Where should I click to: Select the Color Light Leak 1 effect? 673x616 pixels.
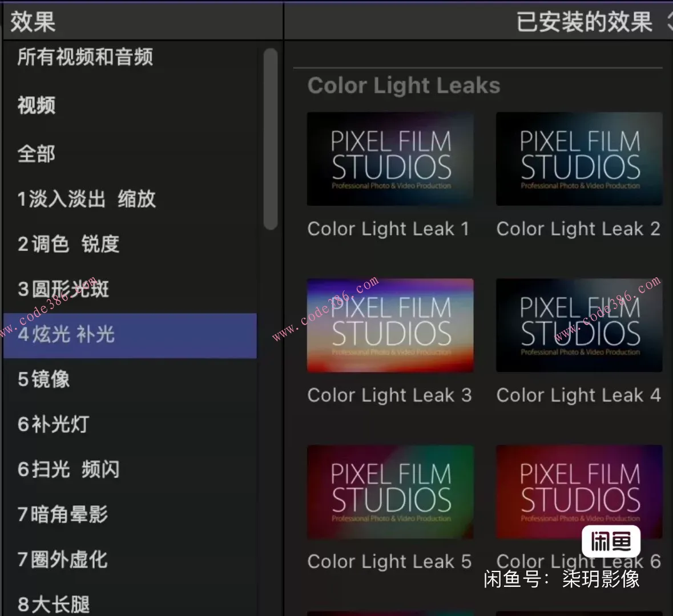tap(390, 159)
